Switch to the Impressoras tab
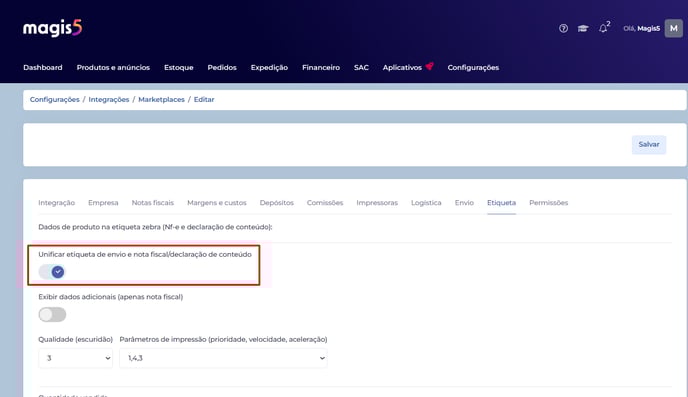The height and width of the screenshot is (397, 688). 377,203
